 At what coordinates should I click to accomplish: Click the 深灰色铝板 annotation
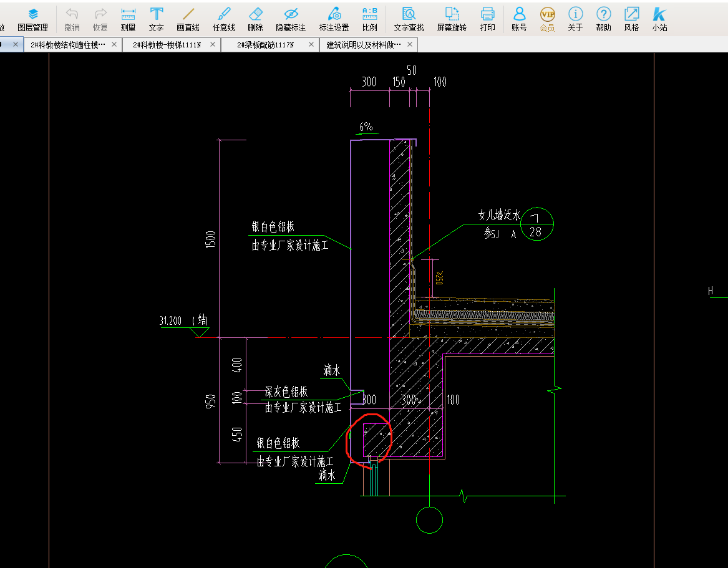click(x=286, y=392)
